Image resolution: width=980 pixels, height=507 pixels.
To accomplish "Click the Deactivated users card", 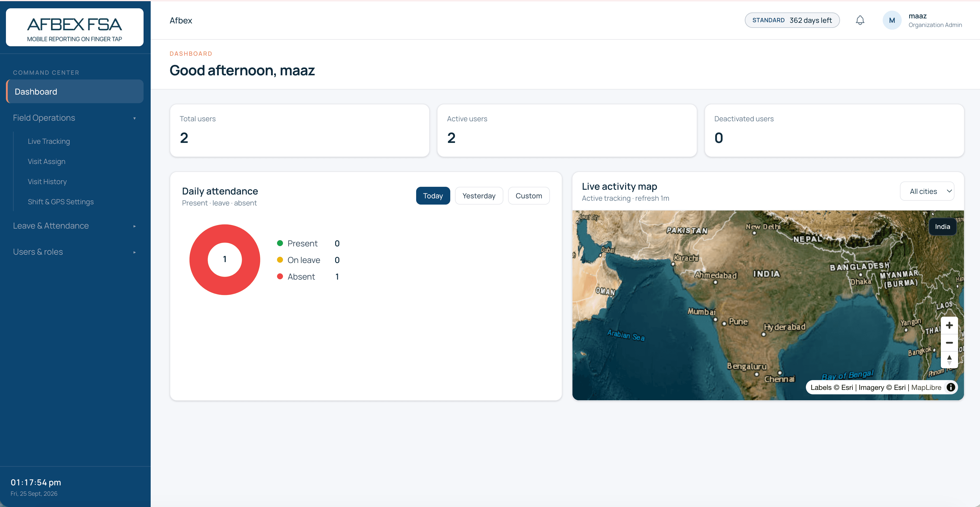I will point(834,130).
